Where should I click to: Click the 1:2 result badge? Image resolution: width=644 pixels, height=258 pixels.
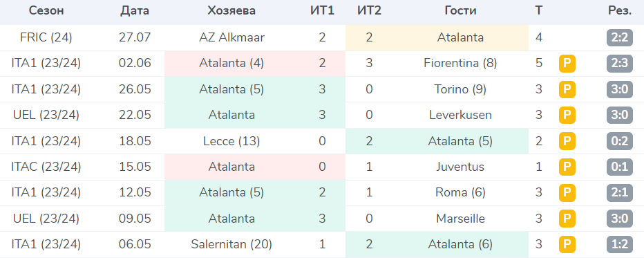[620, 244]
